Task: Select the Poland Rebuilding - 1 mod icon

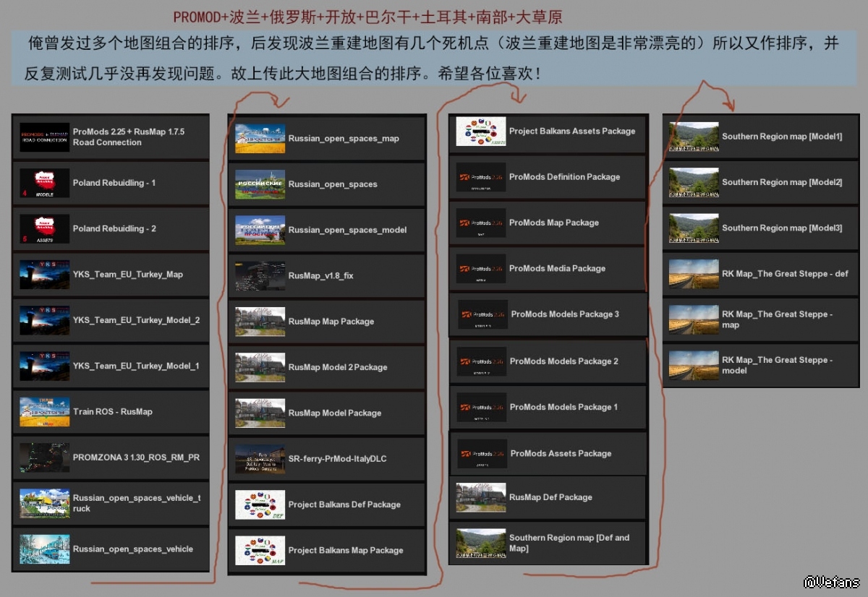Action: pos(44,183)
